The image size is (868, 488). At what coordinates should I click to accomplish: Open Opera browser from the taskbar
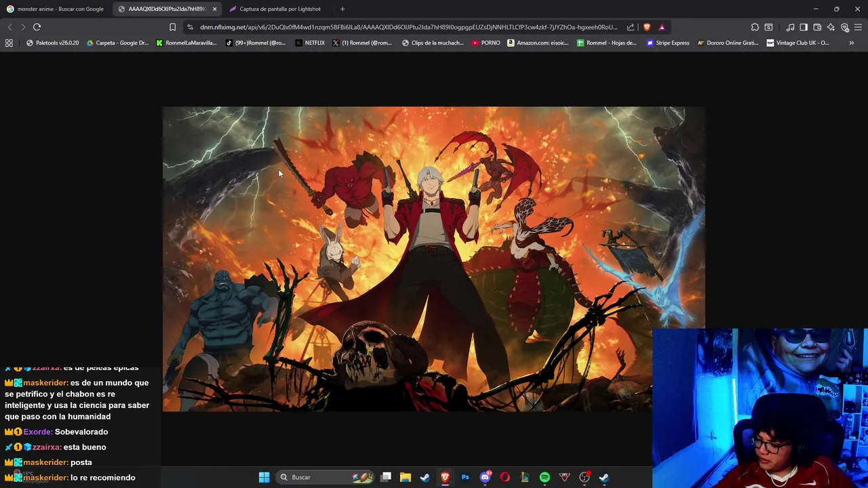tap(505, 477)
